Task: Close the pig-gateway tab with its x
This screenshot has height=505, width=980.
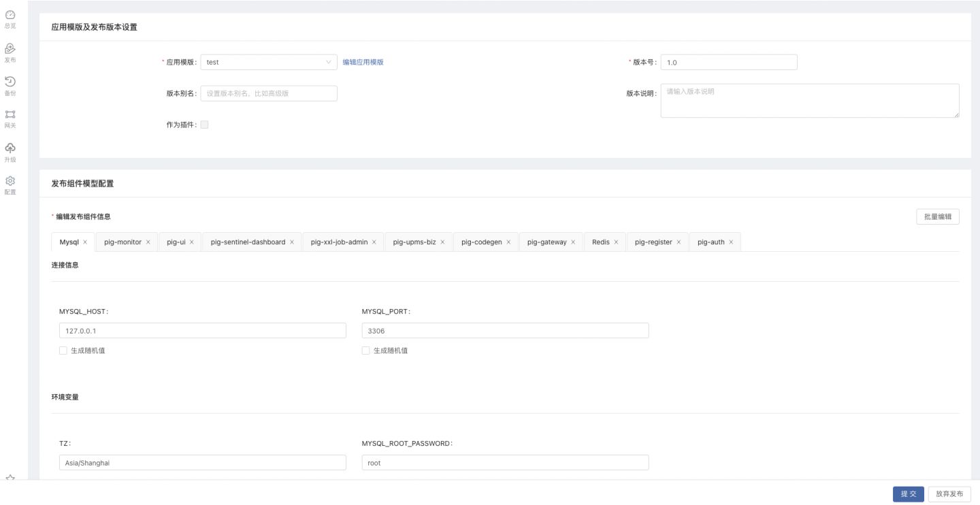Action: click(573, 242)
